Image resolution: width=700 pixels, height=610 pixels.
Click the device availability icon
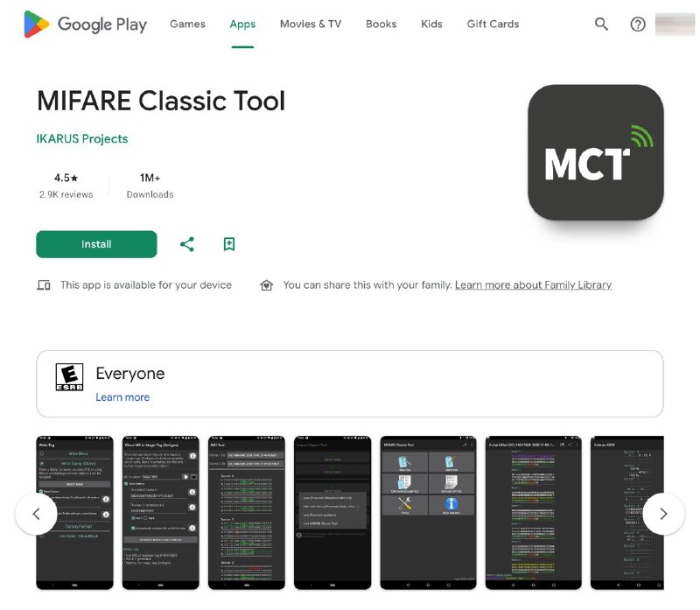tap(44, 285)
